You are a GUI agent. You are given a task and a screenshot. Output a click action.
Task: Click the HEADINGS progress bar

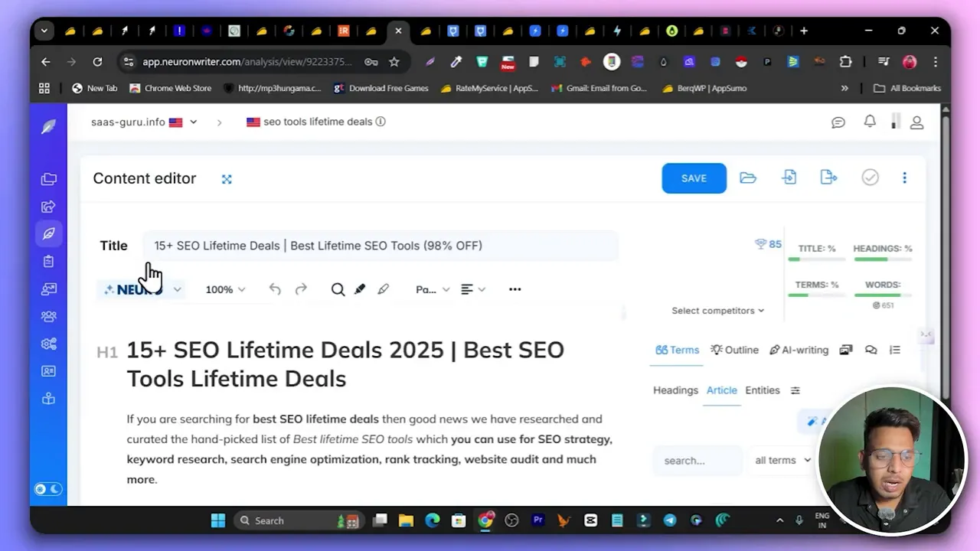pos(883,259)
